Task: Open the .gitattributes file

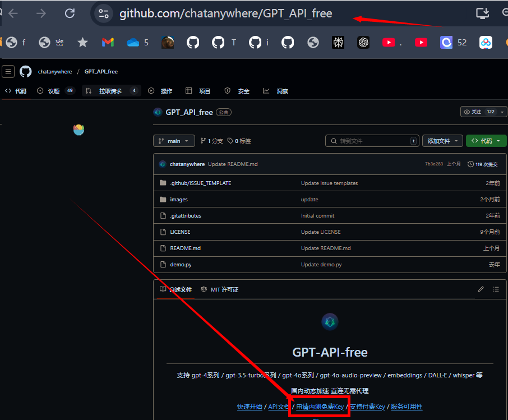Action: point(186,215)
